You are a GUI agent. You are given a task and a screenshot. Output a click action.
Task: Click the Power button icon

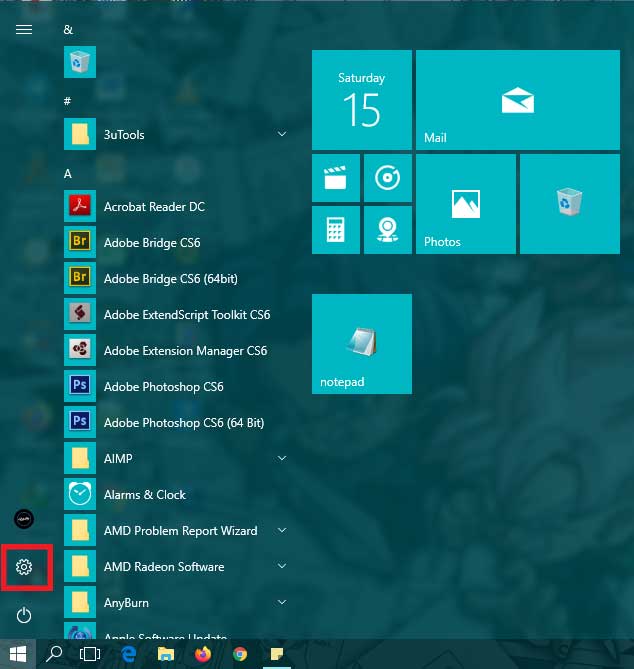[x=24, y=615]
